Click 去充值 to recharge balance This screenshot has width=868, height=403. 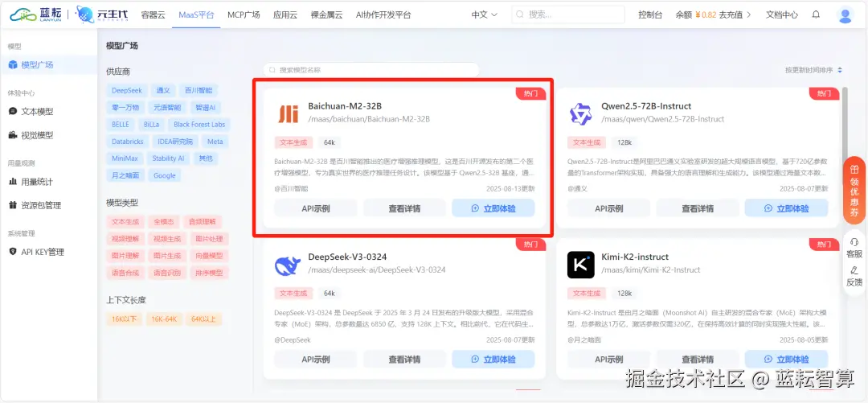tap(731, 15)
